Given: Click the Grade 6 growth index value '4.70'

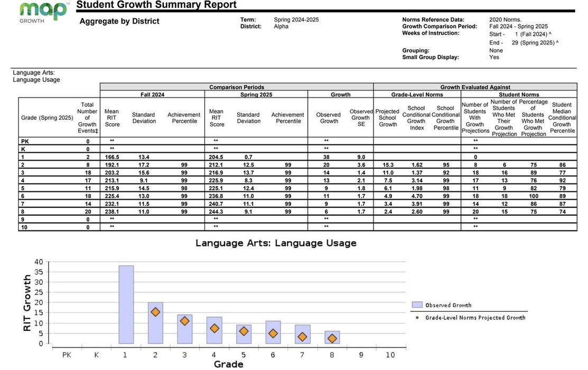Looking at the screenshot, I should point(417,196).
